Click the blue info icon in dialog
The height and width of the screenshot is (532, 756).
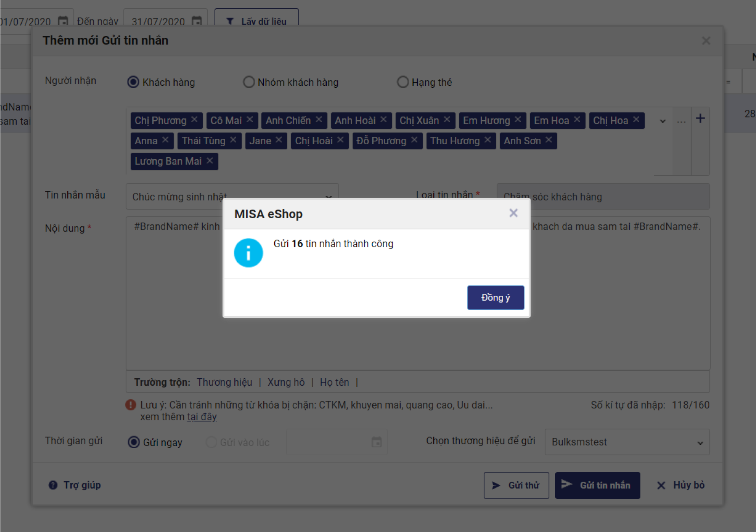click(248, 253)
